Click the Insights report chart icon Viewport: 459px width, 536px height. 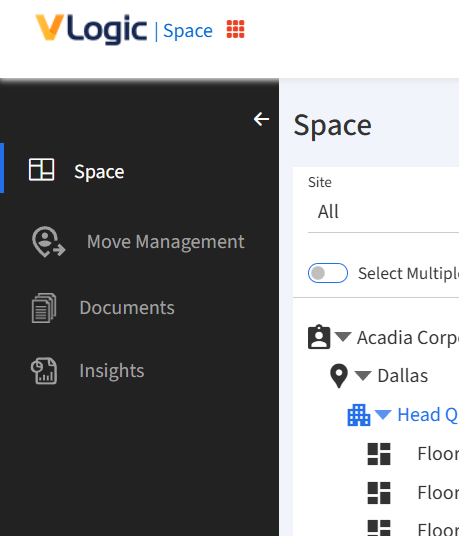[44, 371]
